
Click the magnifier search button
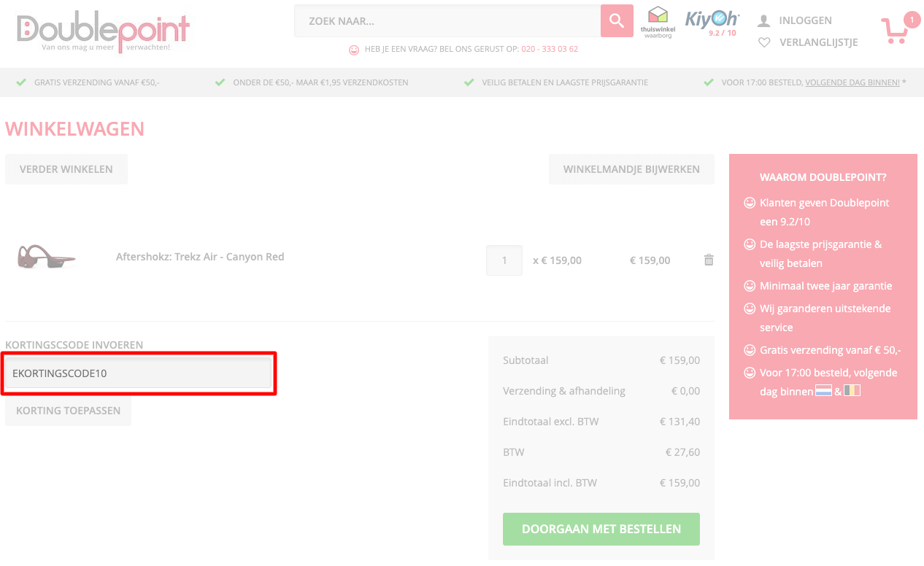click(617, 20)
